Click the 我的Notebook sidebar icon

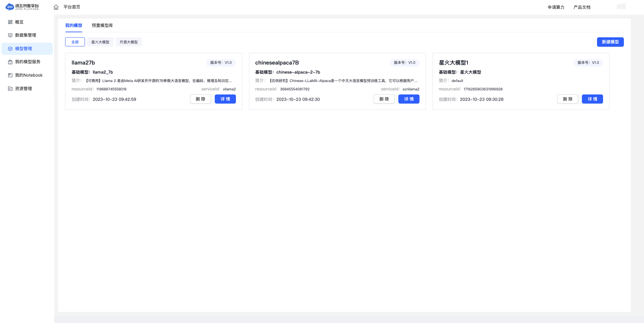click(x=10, y=75)
